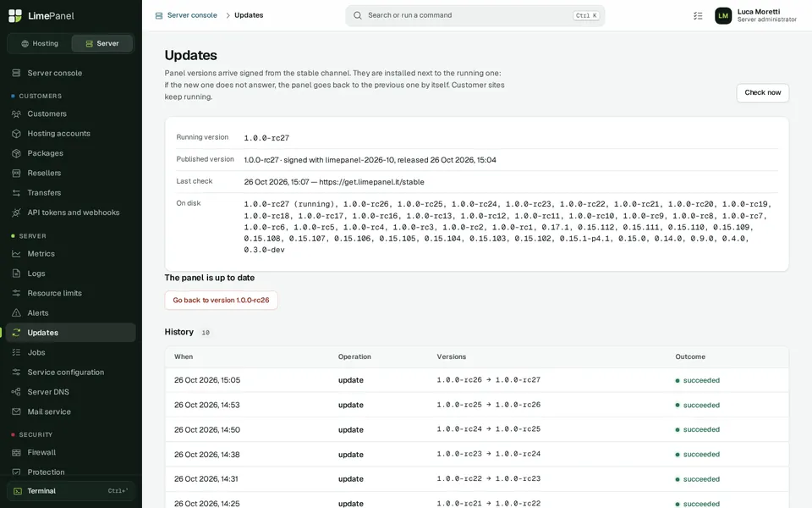Click the Last check URL text
This screenshot has width=812, height=508.
[x=371, y=182]
